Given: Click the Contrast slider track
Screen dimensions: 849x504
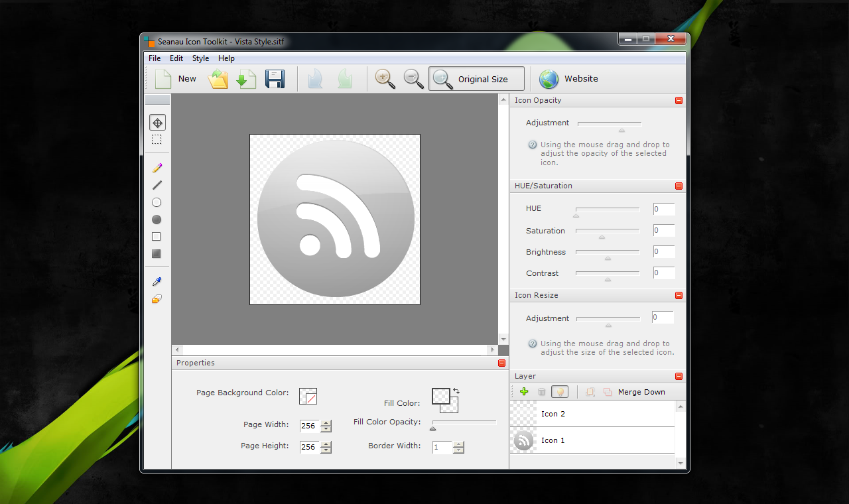Looking at the screenshot, I should tap(608, 273).
